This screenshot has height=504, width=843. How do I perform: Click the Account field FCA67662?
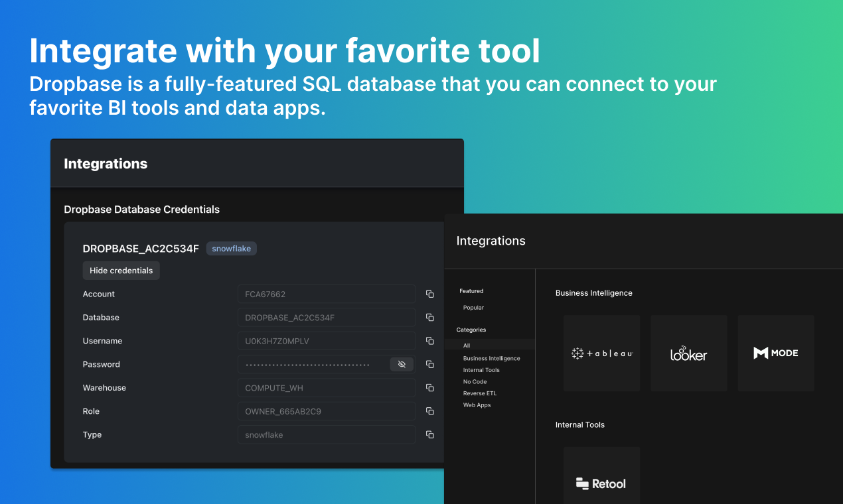click(x=327, y=294)
